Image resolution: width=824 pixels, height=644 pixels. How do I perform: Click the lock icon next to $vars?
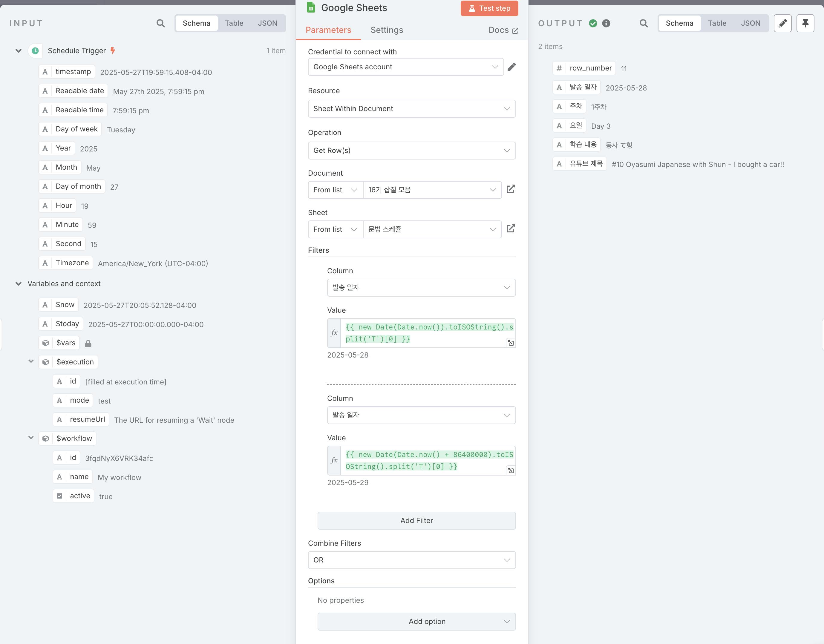click(88, 343)
